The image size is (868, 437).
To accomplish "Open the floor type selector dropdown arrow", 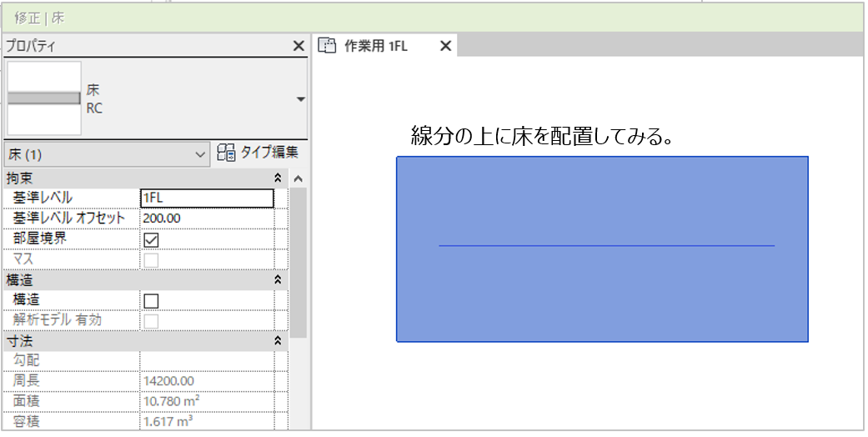I will tap(300, 99).
